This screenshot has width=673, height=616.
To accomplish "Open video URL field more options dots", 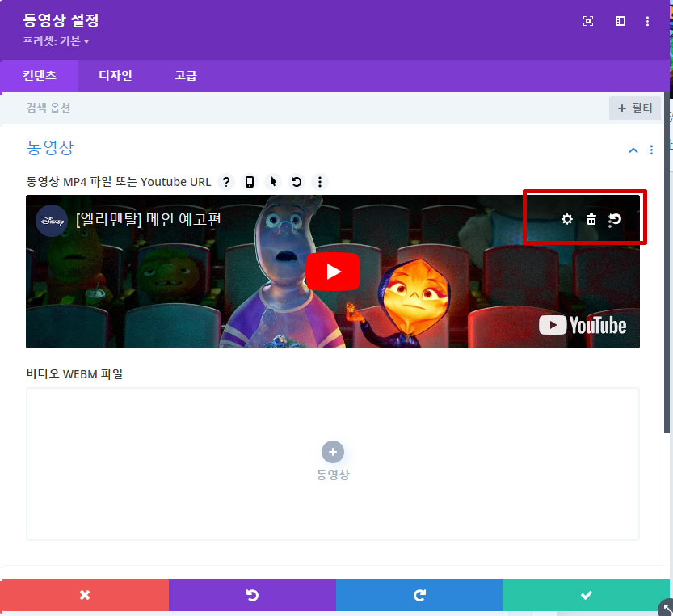I will point(320,182).
